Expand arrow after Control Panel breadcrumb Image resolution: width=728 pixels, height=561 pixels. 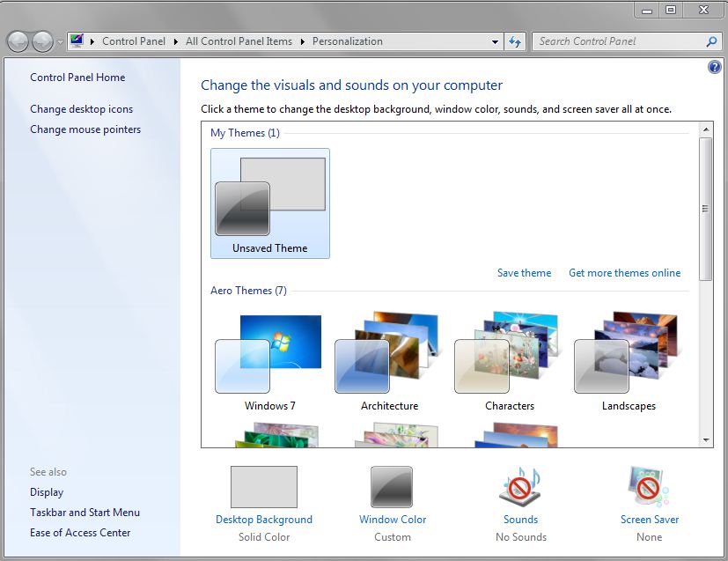176,41
